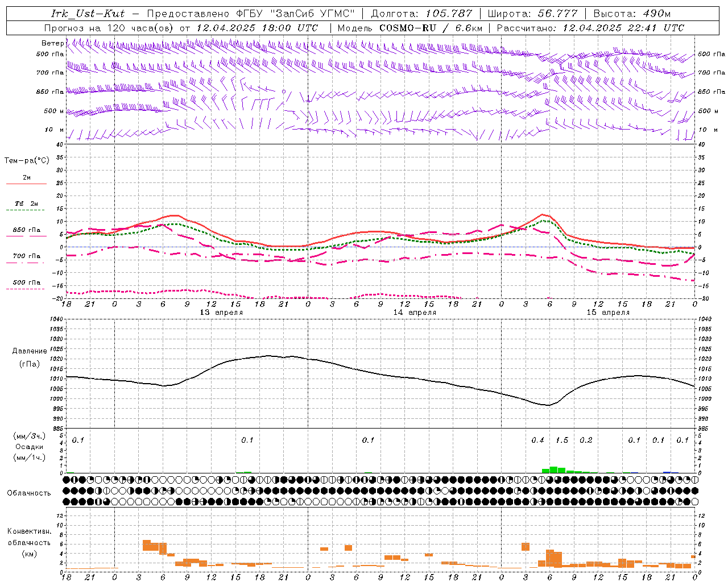Image resolution: width=728 pixels, height=582 pixels.
Task: Click the Конвективн. convective cloud label
Action: click(x=29, y=531)
